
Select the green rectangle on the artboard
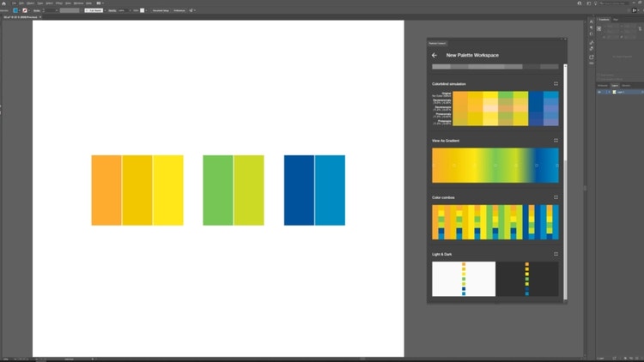click(218, 190)
